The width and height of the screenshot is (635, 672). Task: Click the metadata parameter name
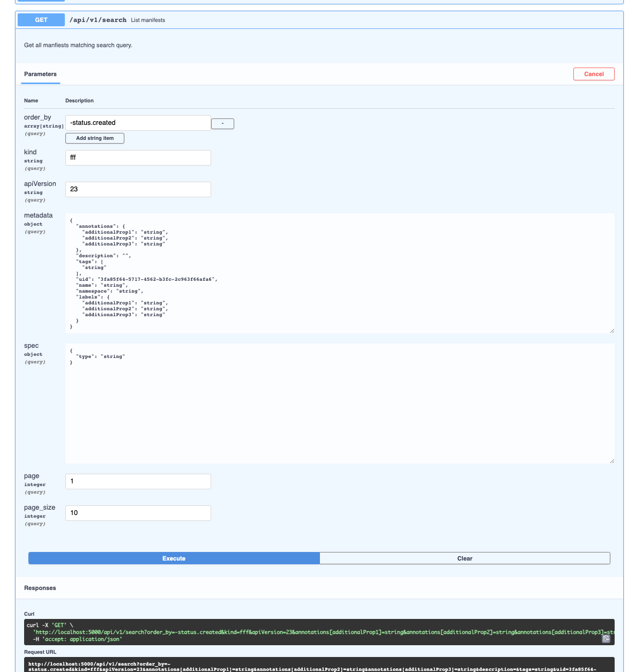coord(38,215)
